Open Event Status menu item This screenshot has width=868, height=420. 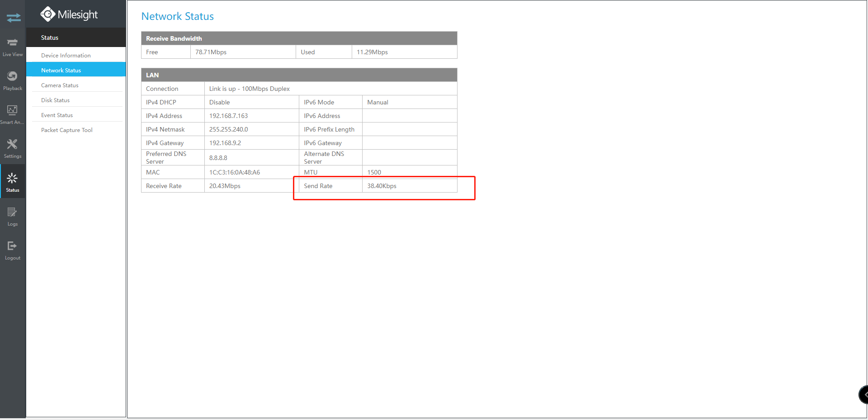pos(57,115)
